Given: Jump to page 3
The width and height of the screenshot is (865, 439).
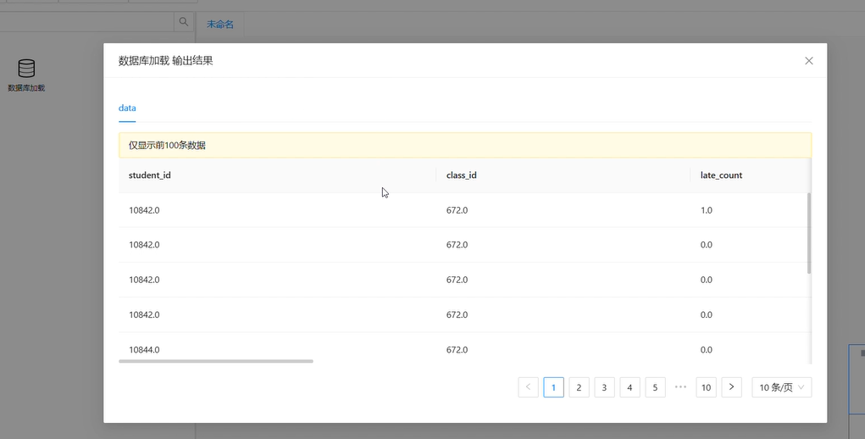Looking at the screenshot, I should pos(604,387).
